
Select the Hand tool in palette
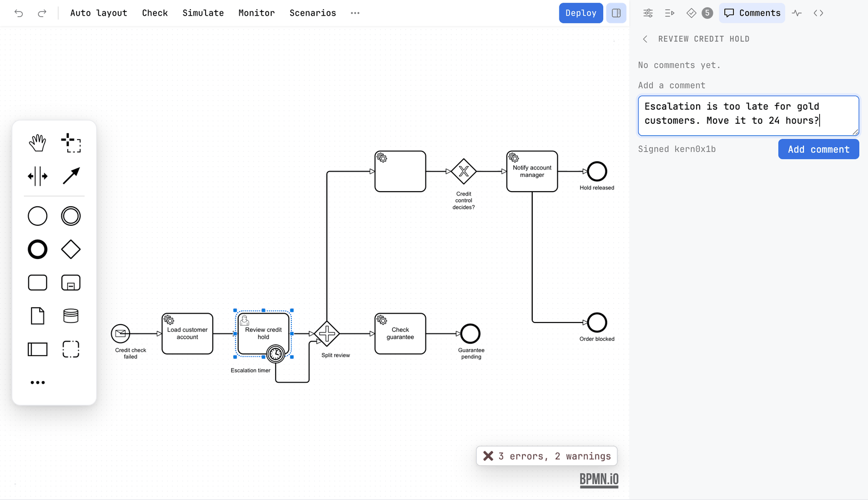pyautogui.click(x=37, y=143)
